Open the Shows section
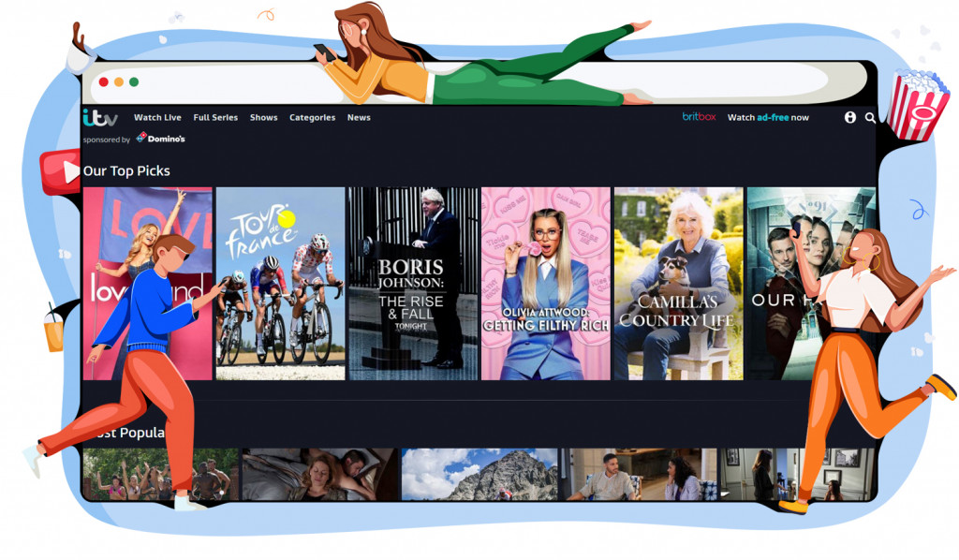 tap(263, 117)
